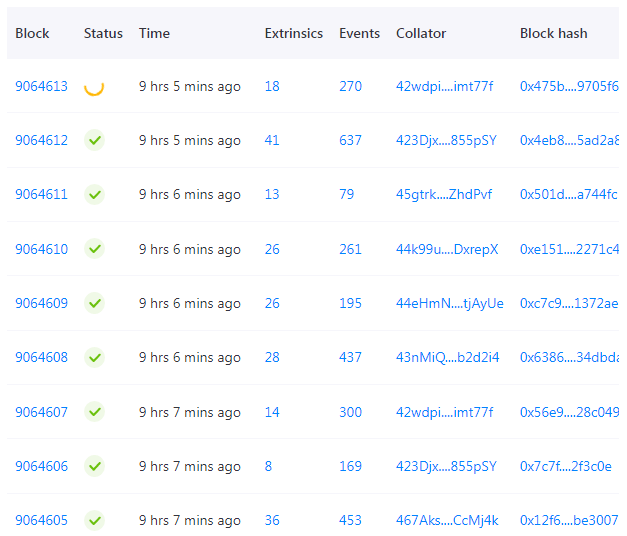Open collator 42wdpi....imt77f on block 9064613
This screenshot has width=627, height=536.
point(445,86)
